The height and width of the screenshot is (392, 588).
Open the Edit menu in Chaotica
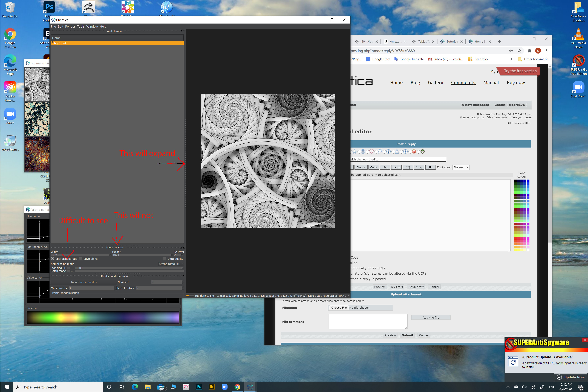coord(60,27)
